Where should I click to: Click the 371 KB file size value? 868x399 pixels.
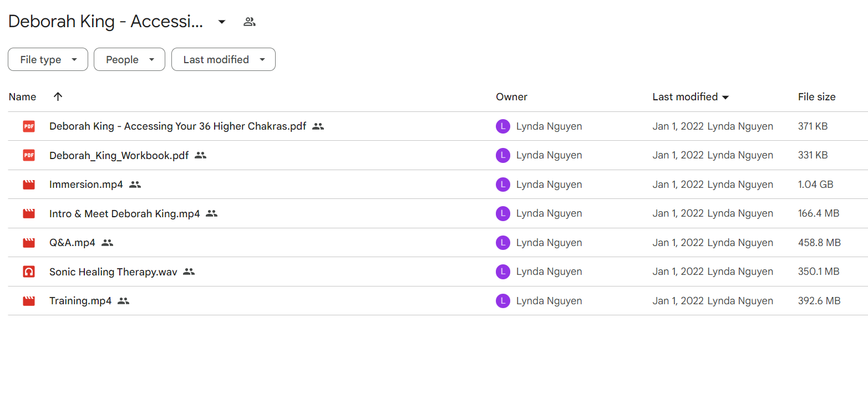pyautogui.click(x=813, y=126)
